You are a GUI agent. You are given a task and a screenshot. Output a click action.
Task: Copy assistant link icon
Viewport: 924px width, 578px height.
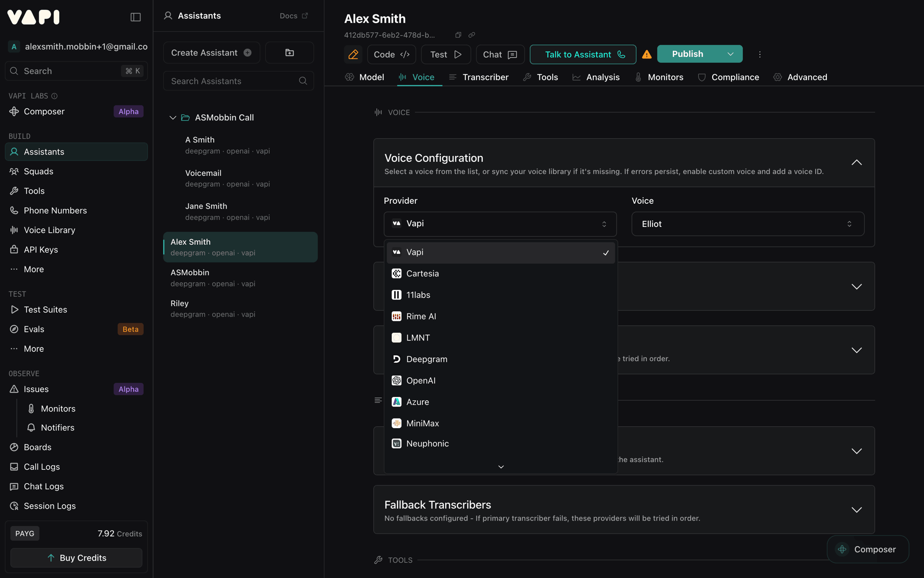(472, 35)
